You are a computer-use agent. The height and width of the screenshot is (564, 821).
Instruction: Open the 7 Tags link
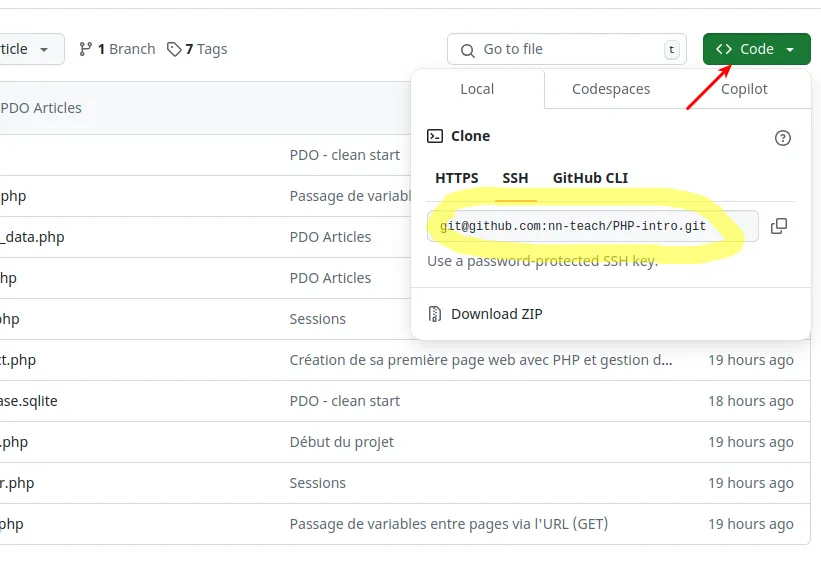click(x=204, y=49)
